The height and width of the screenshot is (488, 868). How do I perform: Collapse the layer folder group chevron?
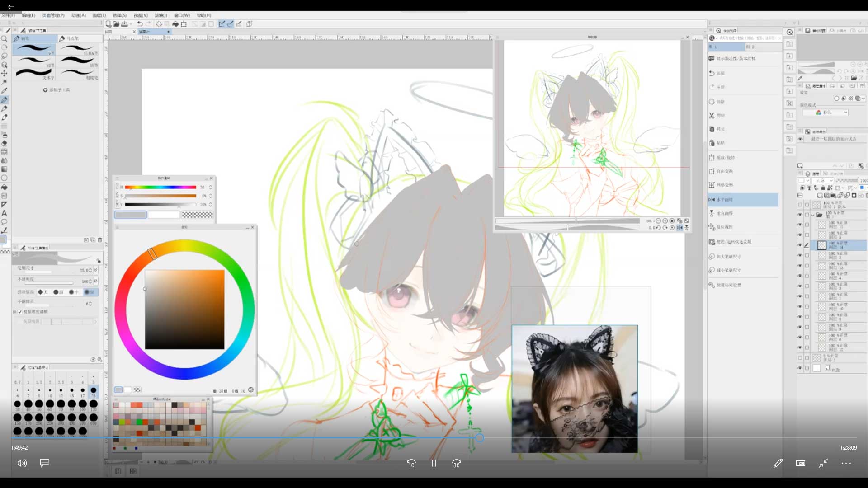813,215
